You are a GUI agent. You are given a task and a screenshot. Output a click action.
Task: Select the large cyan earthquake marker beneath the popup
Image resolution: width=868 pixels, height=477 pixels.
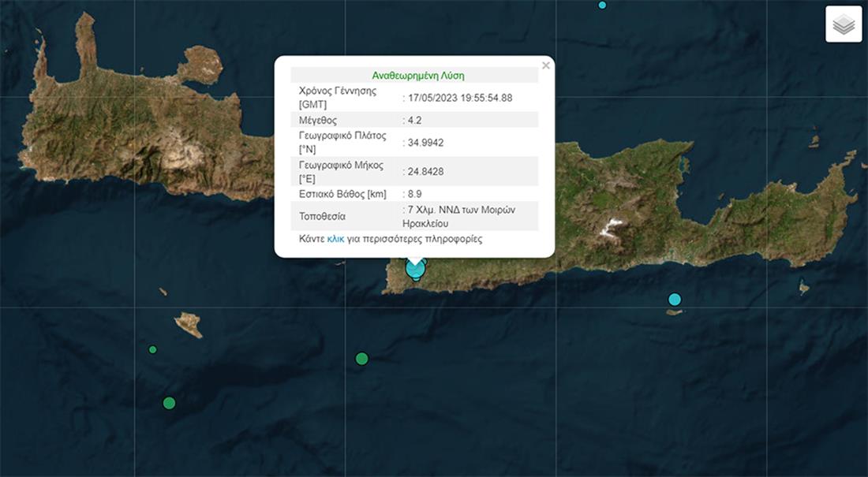click(415, 269)
